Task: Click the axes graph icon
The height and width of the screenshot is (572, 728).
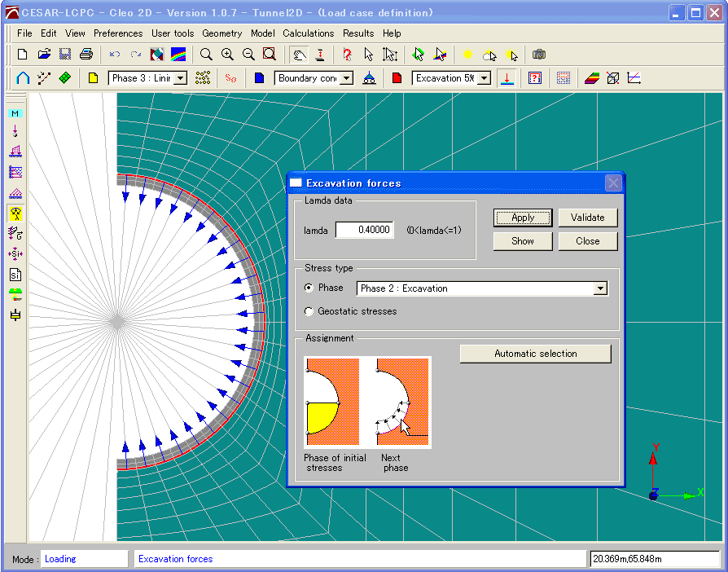Action: 634,78
